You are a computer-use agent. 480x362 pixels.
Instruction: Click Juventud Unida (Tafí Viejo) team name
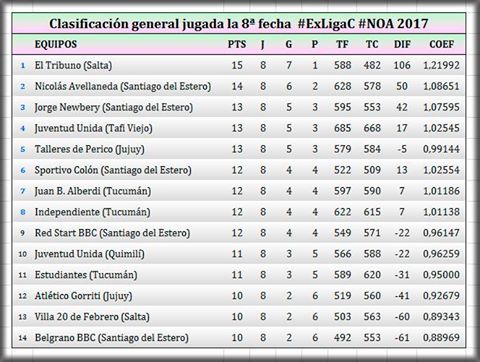pos(93,128)
